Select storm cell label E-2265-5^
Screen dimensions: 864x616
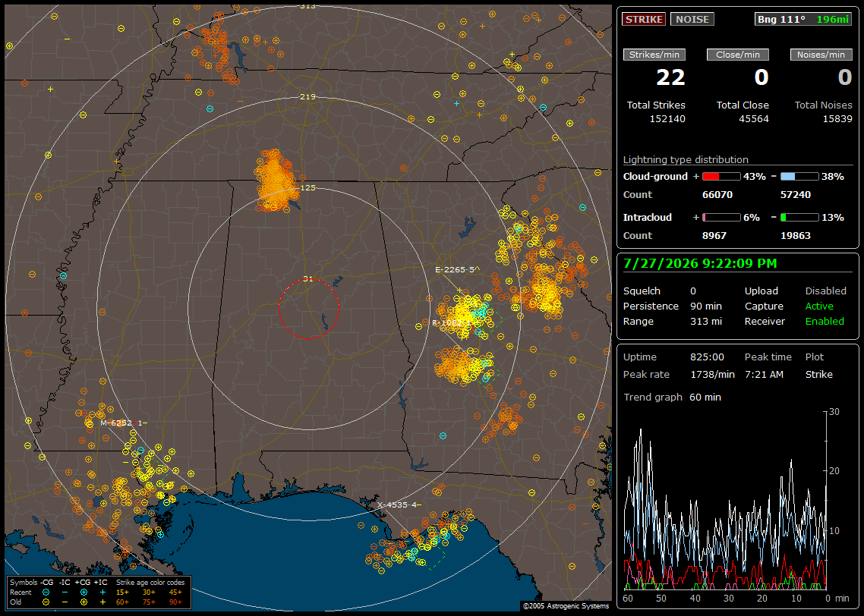click(457, 270)
